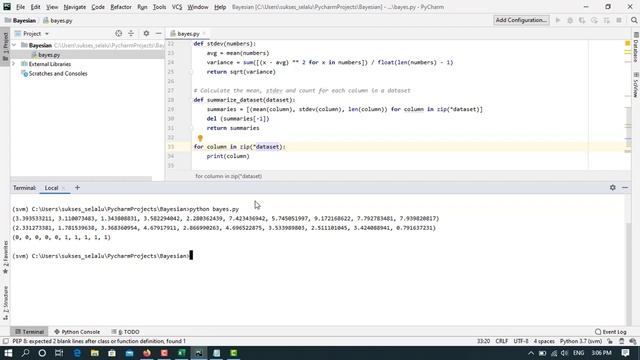The width and height of the screenshot is (640, 360).
Task: Open Task View on taskbar
Action: (59, 353)
